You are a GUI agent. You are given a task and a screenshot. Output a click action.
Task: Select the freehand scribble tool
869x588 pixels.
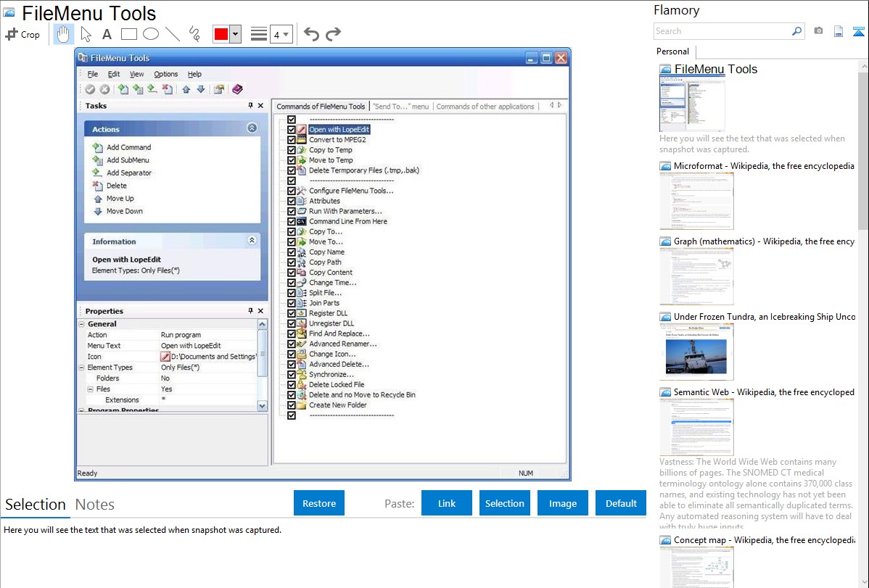point(194,34)
